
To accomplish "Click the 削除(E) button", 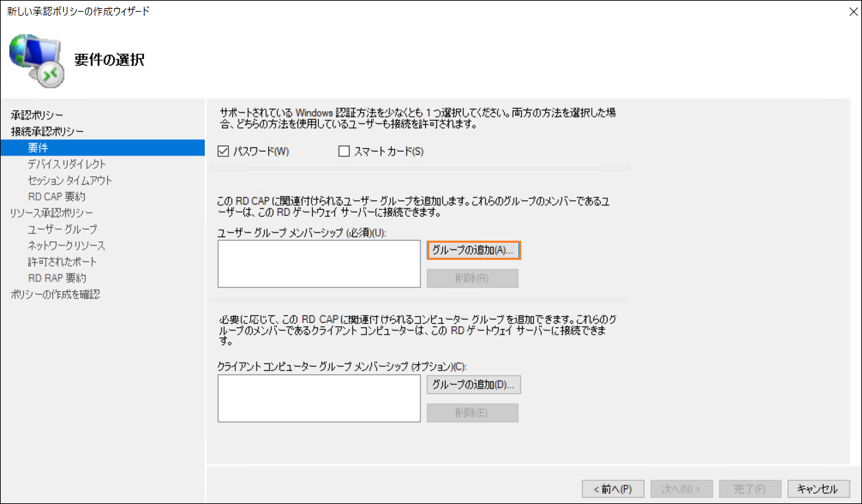I will click(472, 413).
